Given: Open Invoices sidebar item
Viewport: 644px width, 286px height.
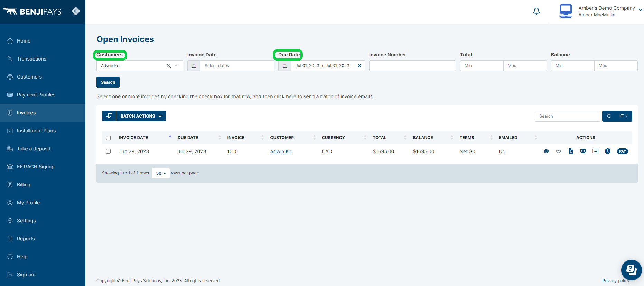Looking at the screenshot, I should pos(43,113).
